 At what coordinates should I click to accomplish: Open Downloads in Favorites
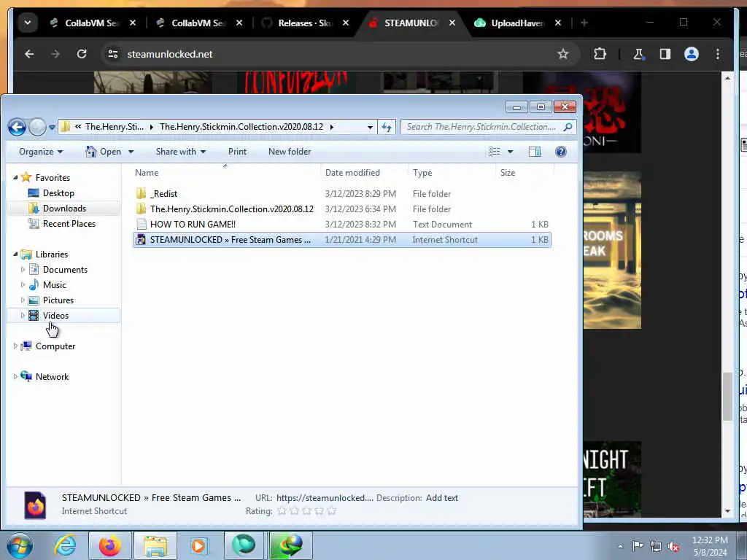click(64, 208)
